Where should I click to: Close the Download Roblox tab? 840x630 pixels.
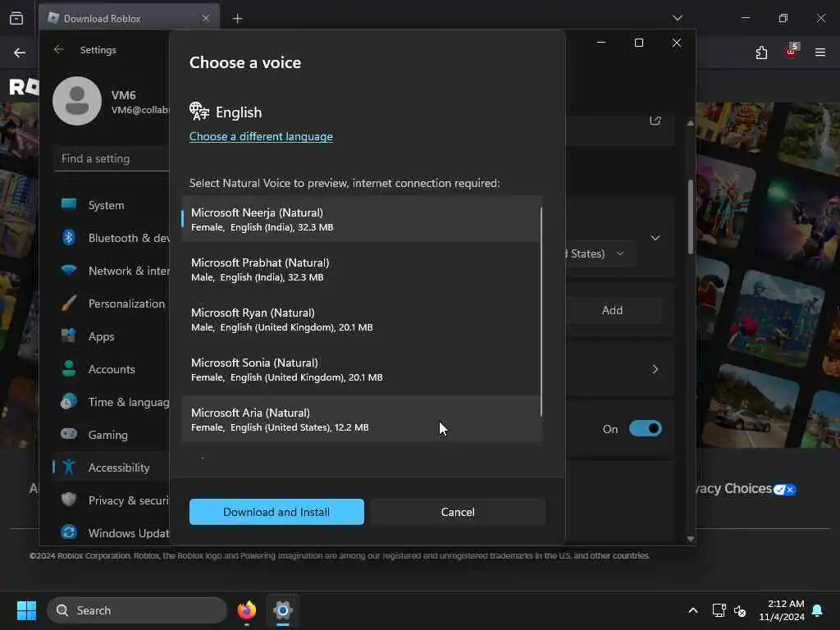[206, 18]
